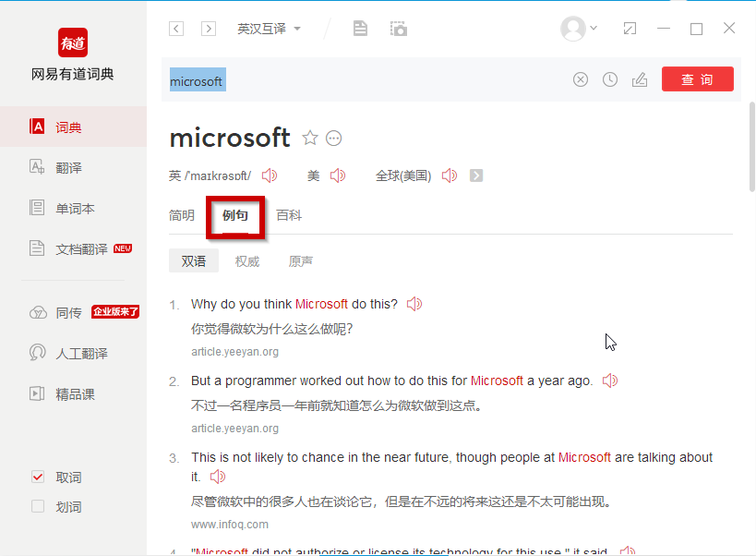Image resolution: width=756 pixels, height=556 pixels.
Task: Add microsoft to wordbook star icon
Action: (310, 138)
